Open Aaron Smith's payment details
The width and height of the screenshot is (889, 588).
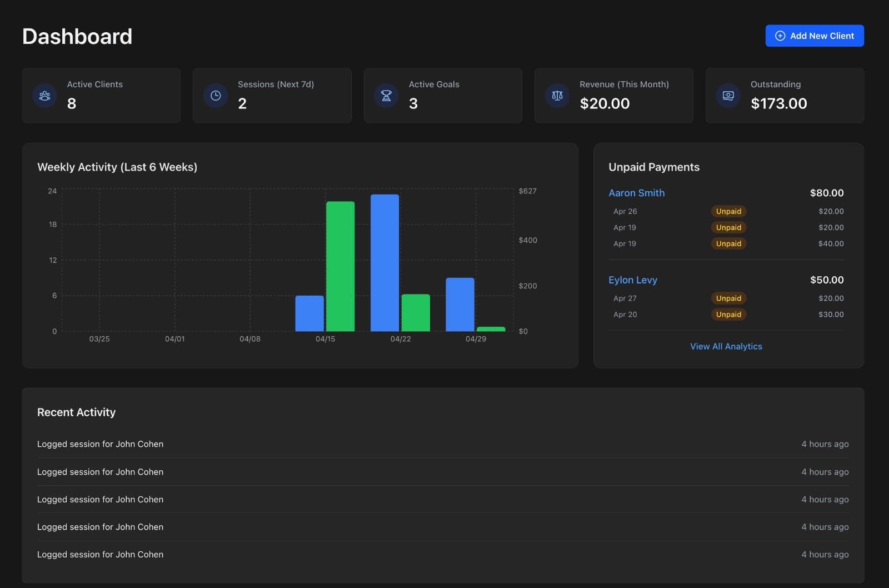[x=636, y=193]
